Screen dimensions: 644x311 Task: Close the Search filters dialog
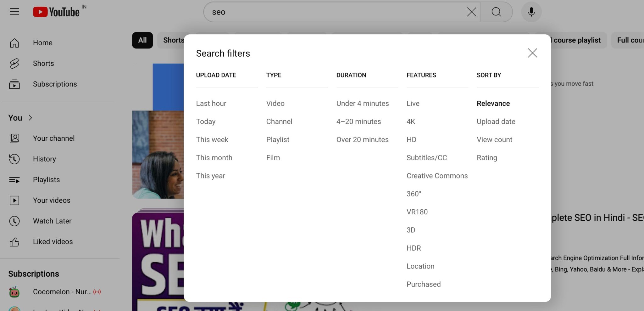532,53
